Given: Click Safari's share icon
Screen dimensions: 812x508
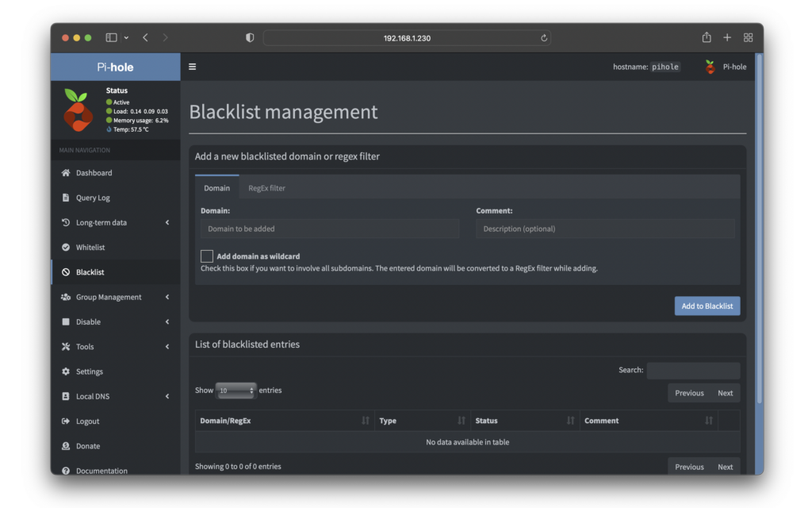Looking at the screenshot, I should (707, 37).
